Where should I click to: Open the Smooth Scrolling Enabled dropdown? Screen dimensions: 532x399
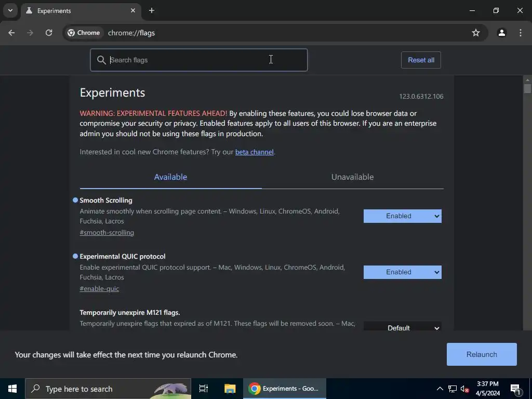coord(403,216)
